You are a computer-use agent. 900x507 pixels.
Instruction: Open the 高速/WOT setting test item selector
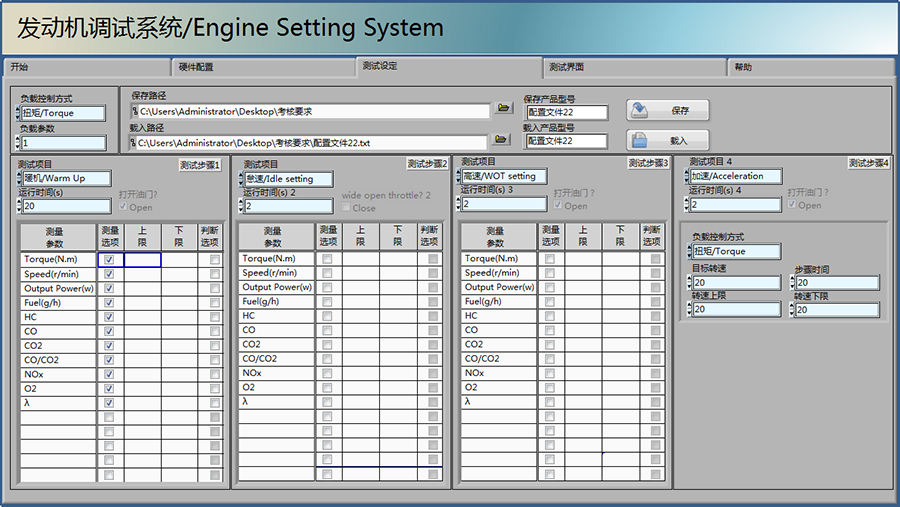click(x=506, y=176)
